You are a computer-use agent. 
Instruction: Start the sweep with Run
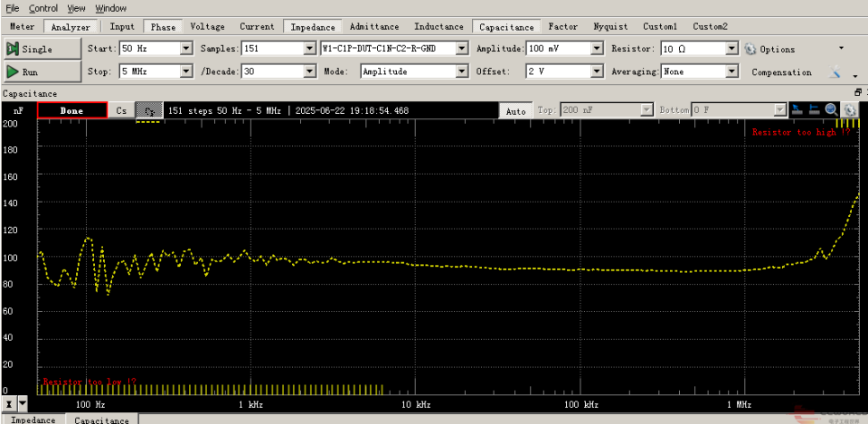42,72
